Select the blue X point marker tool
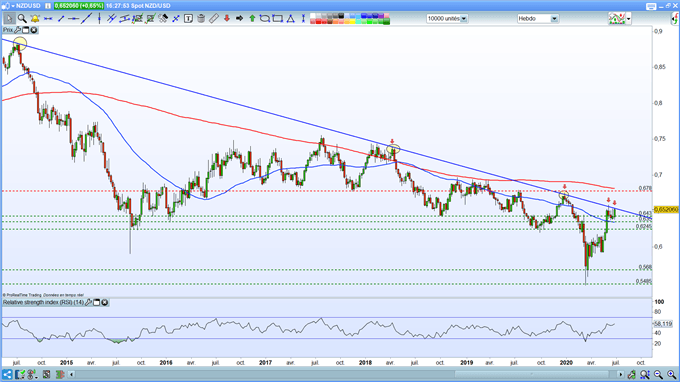 pos(176,19)
